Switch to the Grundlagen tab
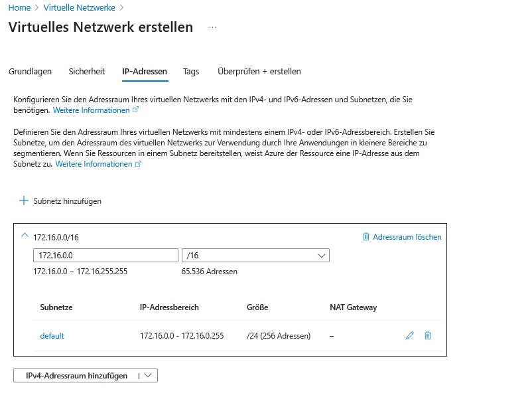532x411 pixels. (31, 72)
